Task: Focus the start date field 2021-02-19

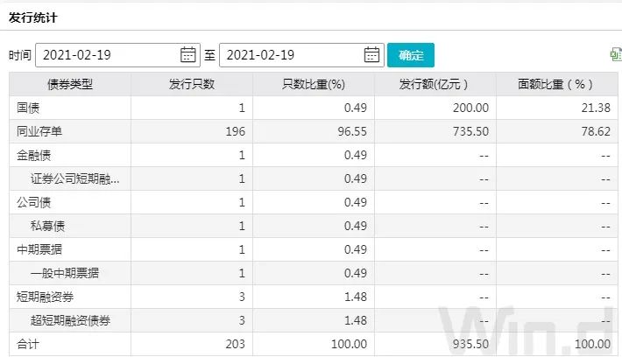Action: pyautogui.click(x=117, y=55)
